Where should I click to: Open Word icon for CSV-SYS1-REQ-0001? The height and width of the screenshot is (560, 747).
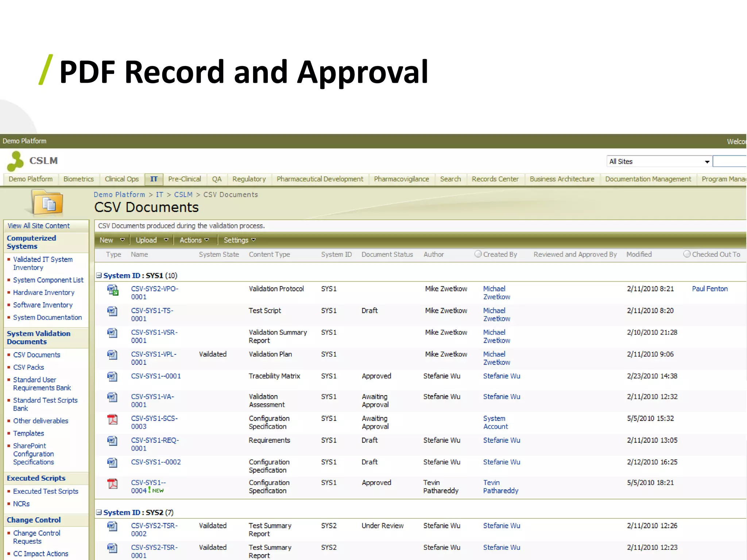(112, 441)
